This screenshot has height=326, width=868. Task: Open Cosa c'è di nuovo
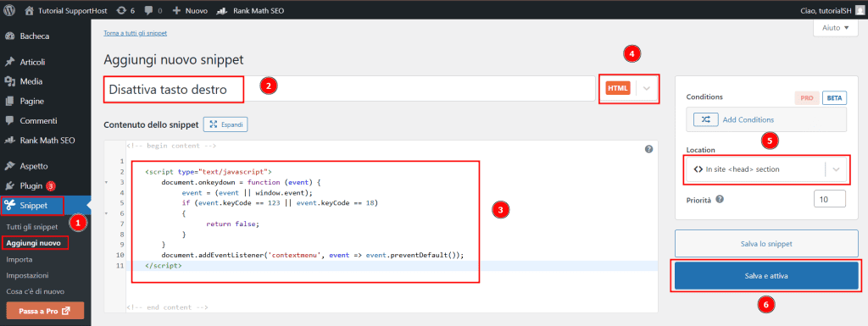pyautogui.click(x=36, y=291)
